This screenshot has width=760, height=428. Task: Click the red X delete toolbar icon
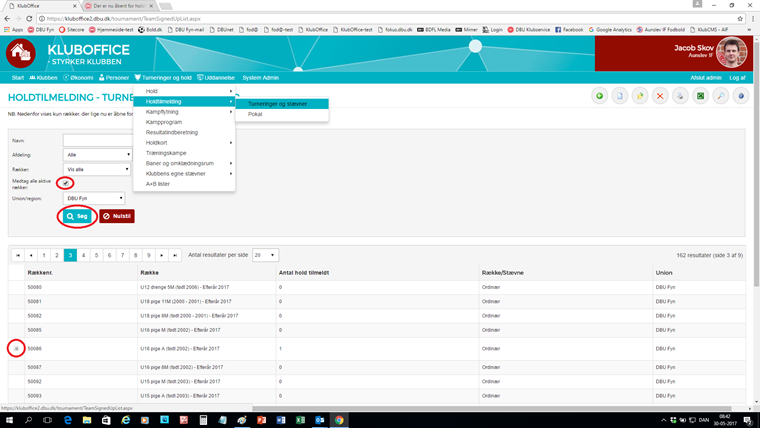pos(660,96)
